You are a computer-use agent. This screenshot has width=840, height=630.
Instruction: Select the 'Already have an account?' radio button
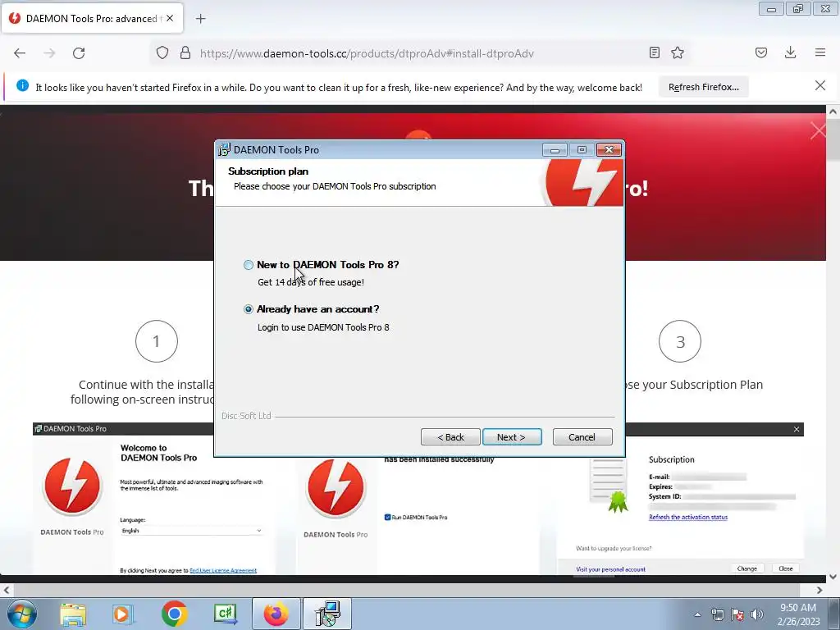[x=248, y=309]
